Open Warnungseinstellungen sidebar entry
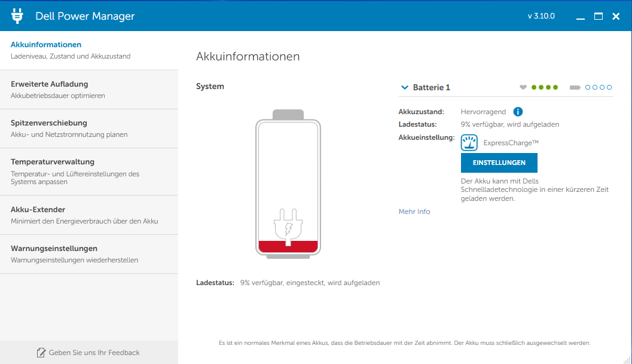Viewport: 632px width, 364px height. [88, 254]
